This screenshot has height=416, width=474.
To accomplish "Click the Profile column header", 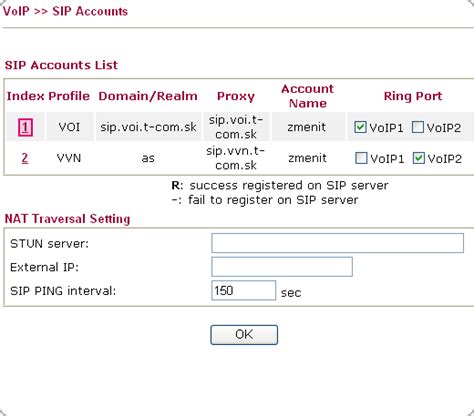I will point(69,96).
